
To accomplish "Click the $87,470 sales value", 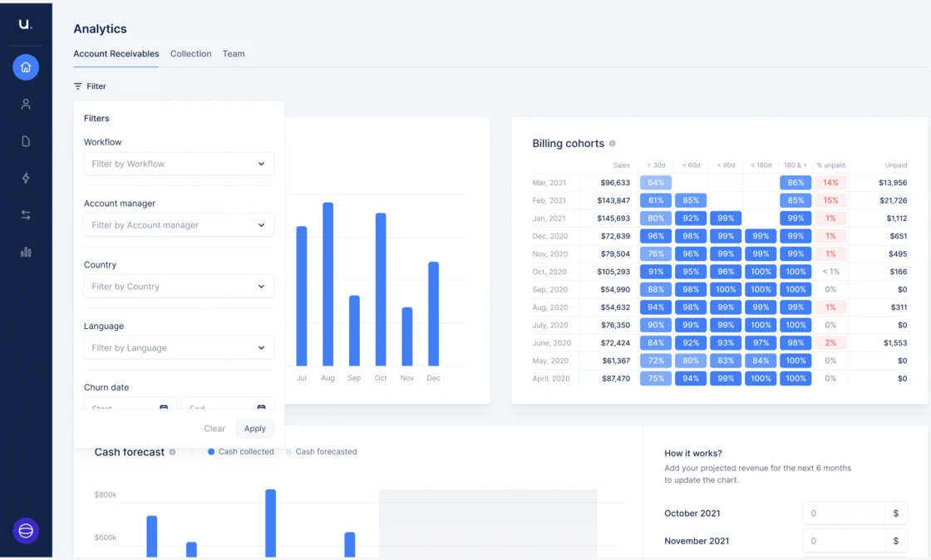I will tap(616, 379).
